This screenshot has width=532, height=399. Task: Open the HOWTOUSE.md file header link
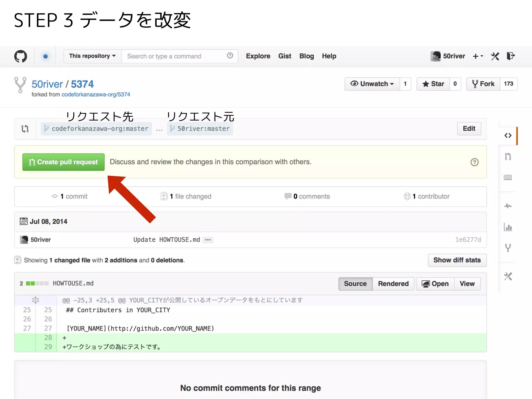pyautogui.click(x=73, y=283)
